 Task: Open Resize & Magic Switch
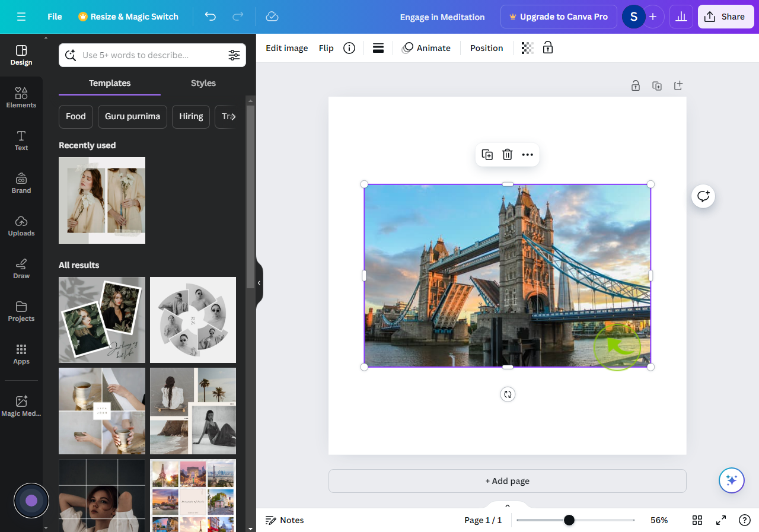(x=128, y=17)
